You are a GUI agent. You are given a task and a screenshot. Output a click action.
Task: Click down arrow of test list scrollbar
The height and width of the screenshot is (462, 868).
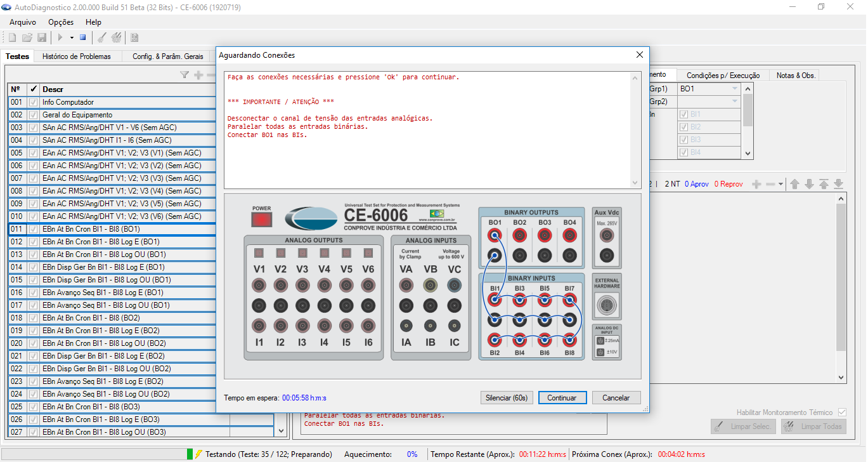point(282,431)
